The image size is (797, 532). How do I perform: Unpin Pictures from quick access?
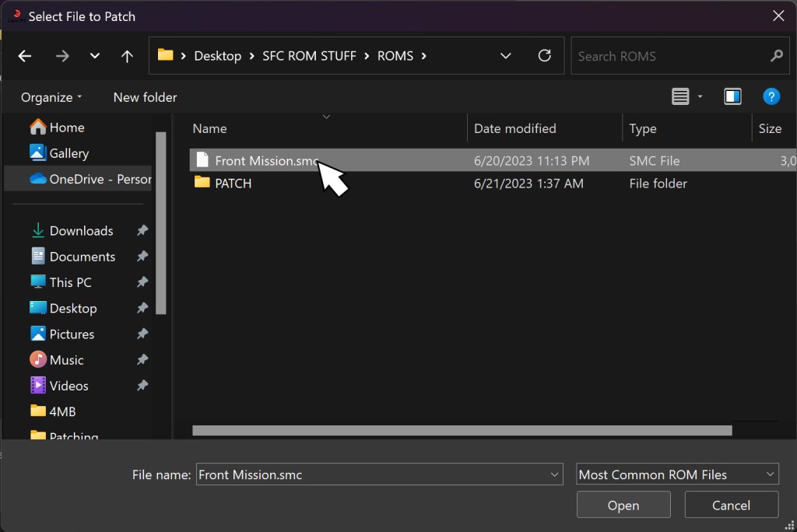coord(142,334)
